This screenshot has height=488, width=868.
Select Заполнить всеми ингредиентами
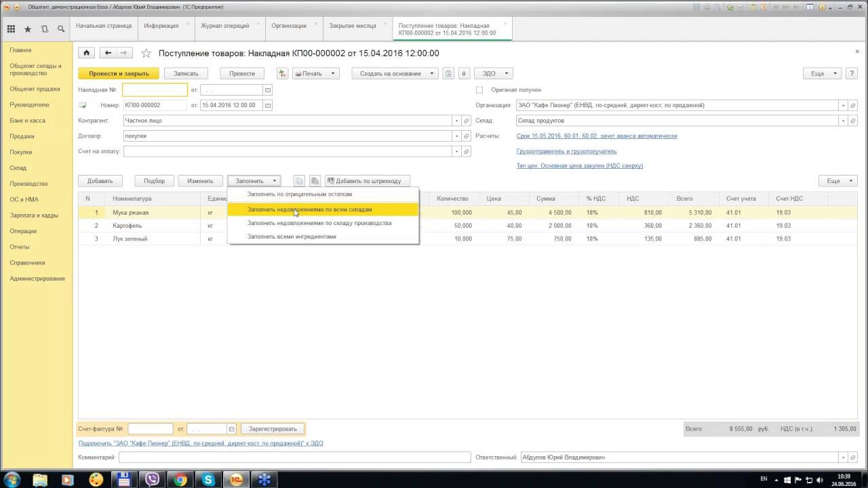pos(323,237)
